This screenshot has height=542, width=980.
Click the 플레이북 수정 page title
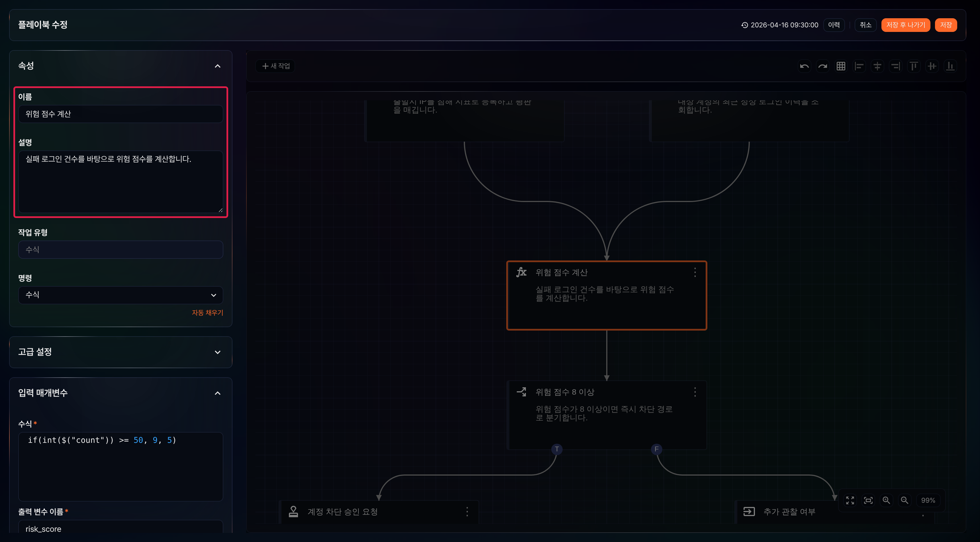(43, 25)
